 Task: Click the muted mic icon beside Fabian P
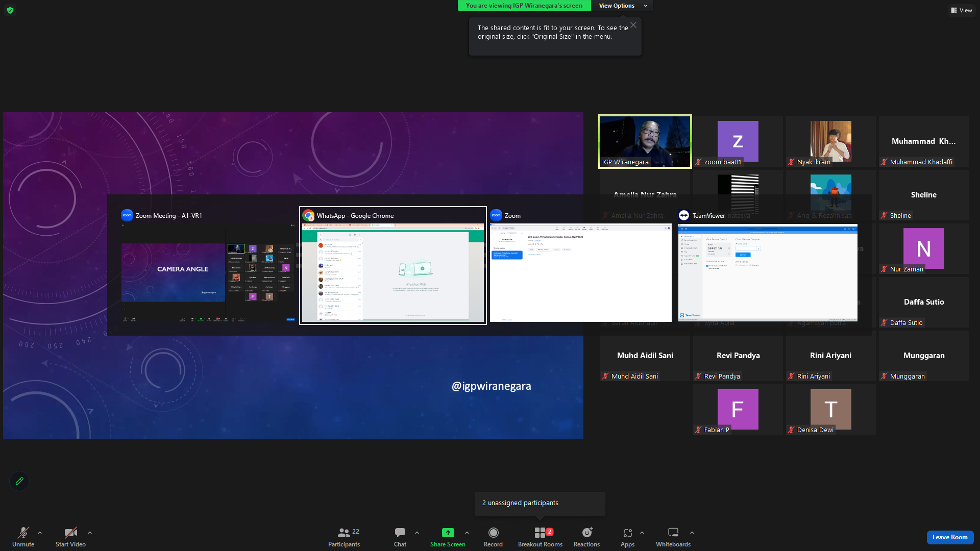[698, 430]
